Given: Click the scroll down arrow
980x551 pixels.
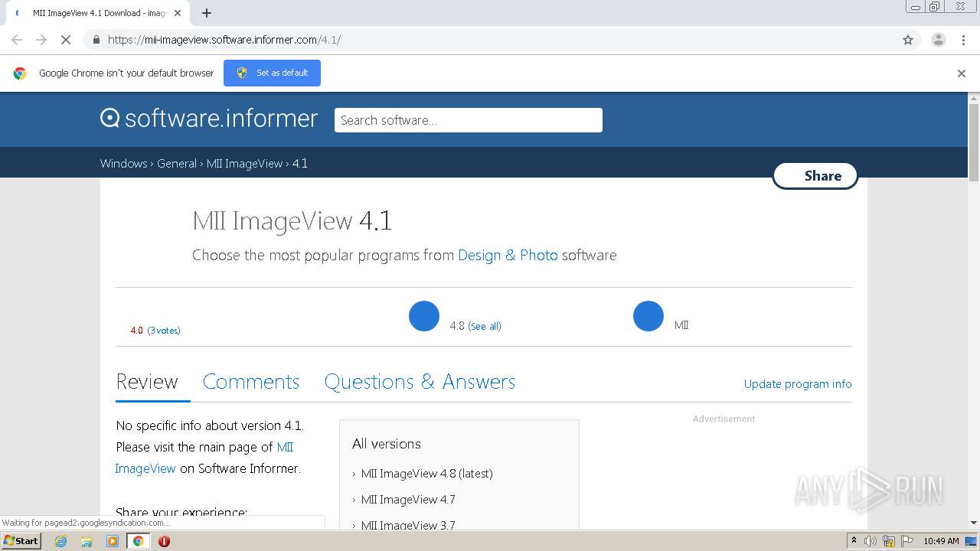Looking at the screenshot, I should 974,523.
